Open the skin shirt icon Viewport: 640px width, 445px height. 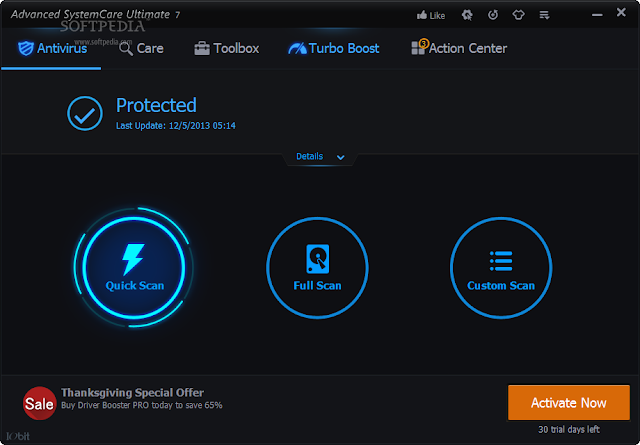518,15
